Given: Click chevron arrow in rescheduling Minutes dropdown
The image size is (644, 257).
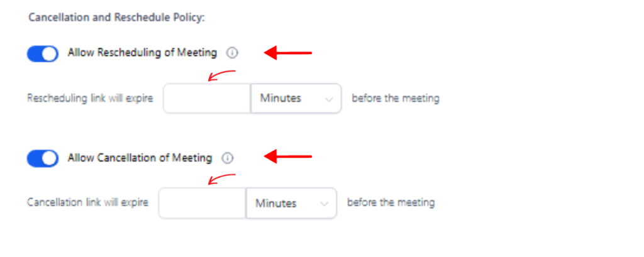Looking at the screenshot, I should pos(328,99).
